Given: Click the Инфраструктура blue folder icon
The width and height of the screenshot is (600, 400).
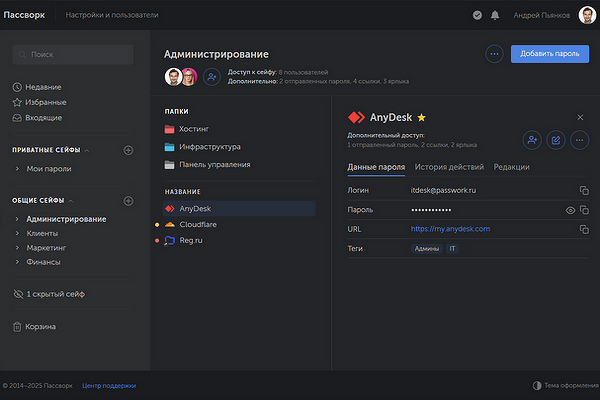Looking at the screenshot, I should pos(170,147).
